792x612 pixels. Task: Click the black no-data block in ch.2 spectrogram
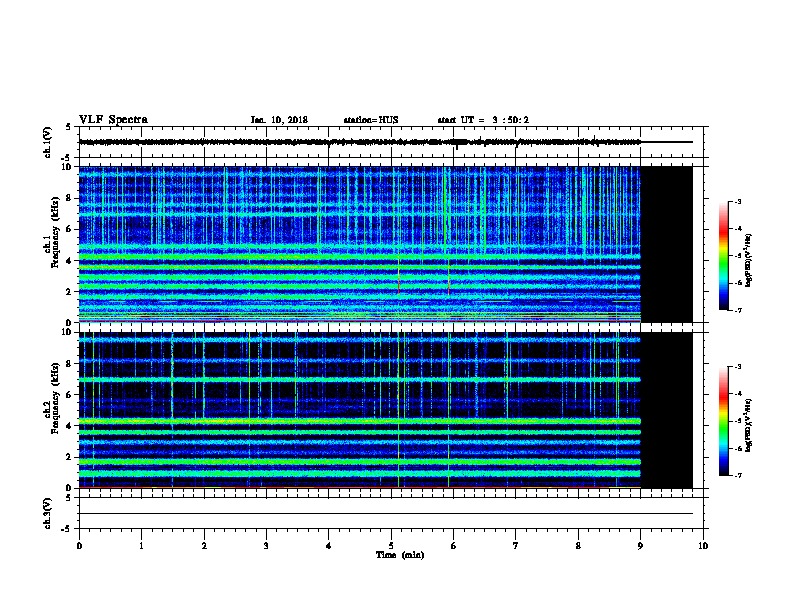pos(667,410)
